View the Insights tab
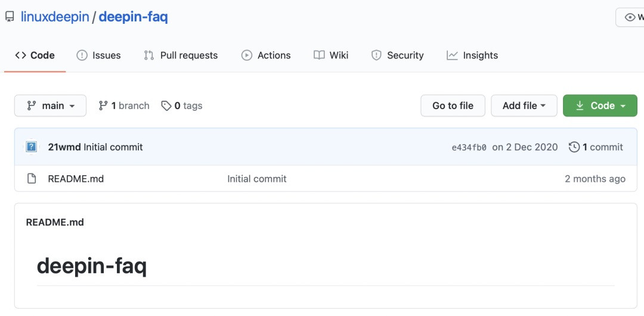This screenshot has height=316, width=644. (x=472, y=55)
